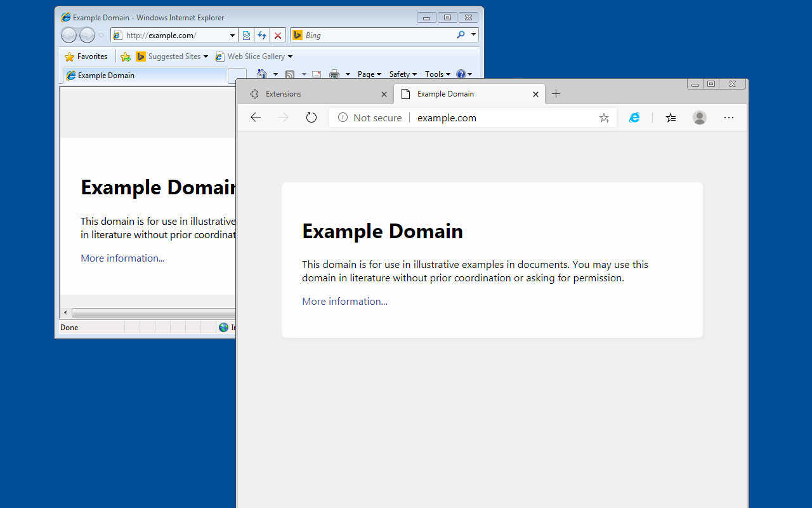Open the Favorites star button in IE

86,57
